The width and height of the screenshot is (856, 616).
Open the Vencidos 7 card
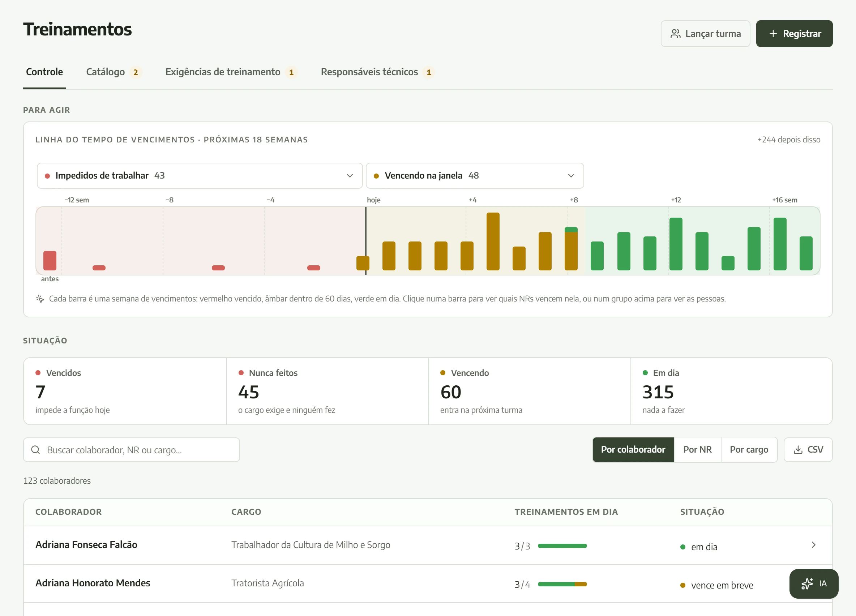[x=125, y=391]
